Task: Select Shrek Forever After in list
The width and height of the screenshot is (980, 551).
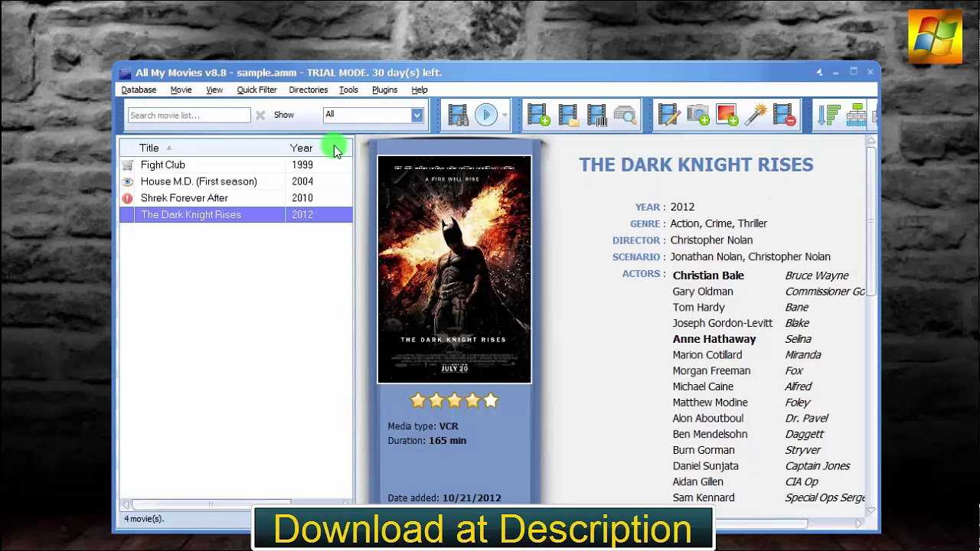Action: pyautogui.click(x=184, y=198)
